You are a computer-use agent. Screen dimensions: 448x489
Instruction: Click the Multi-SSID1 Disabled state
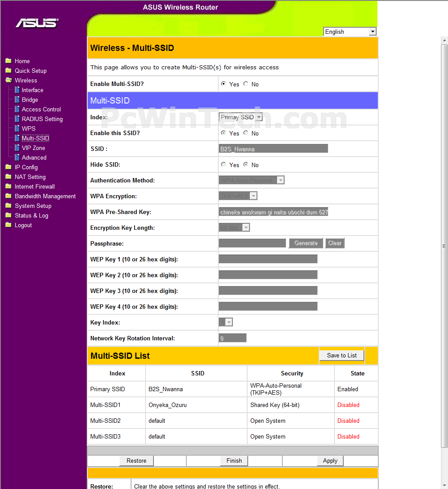click(348, 405)
